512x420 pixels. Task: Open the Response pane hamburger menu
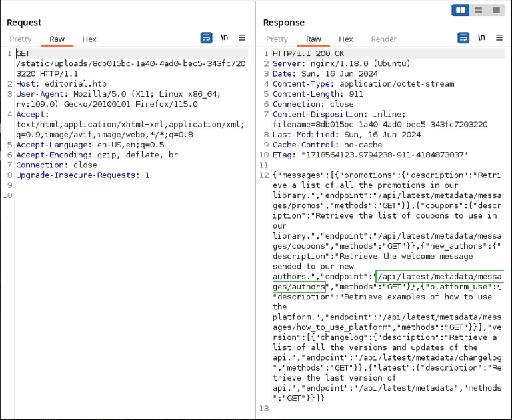pos(499,38)
